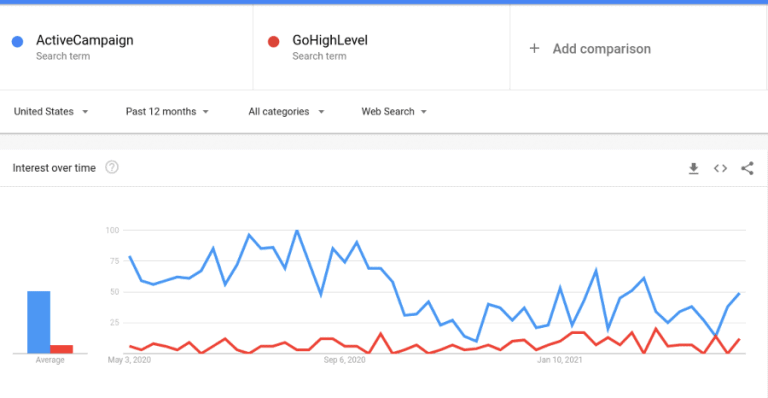The image size is (768, 398).
Task: Change the Web Search type dropdown
Action: 394,112
